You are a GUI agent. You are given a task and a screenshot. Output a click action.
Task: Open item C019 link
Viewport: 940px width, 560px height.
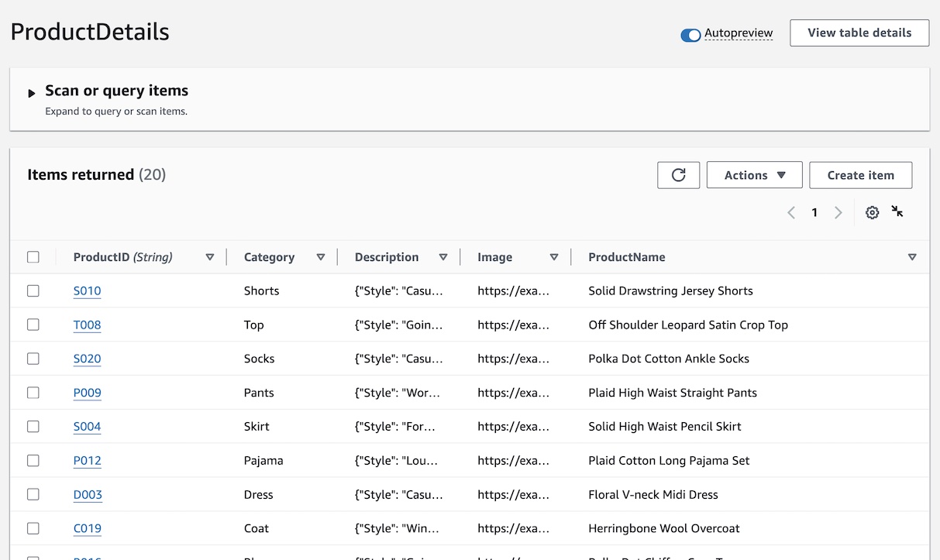[x=87, y=528]
